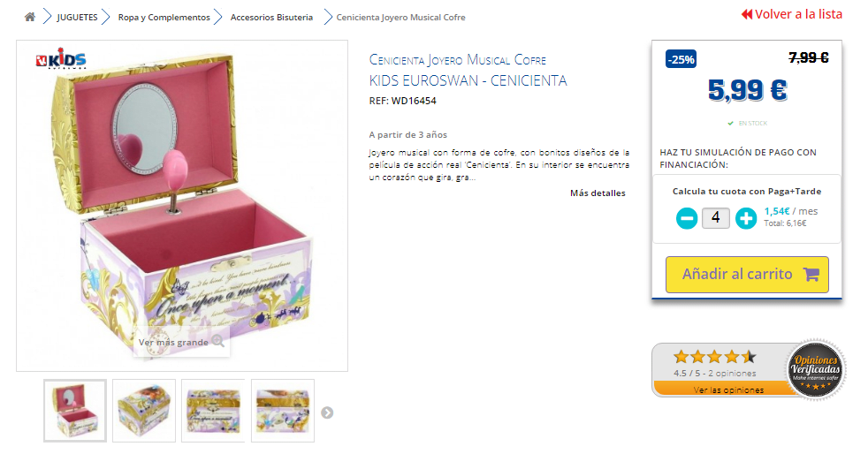Image resolution: width=868 pixels, height=469 pixels.
Task: Click the magnifier icon to enlarge image
Action: click(218, 341)
